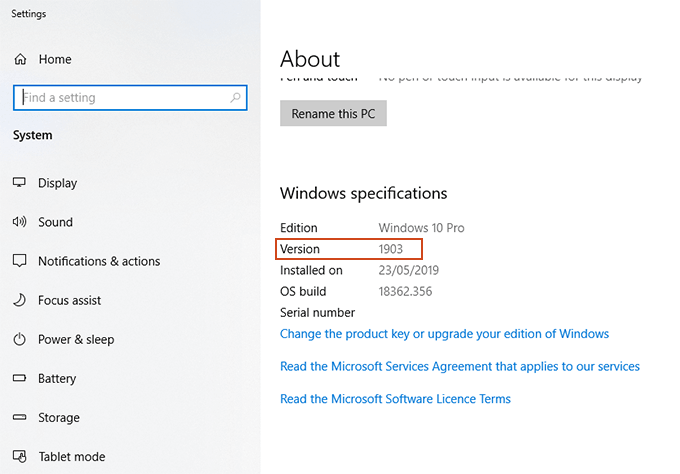The image size is (680, 474).
Task: Open the Display settings page
Action: [57, 183]
